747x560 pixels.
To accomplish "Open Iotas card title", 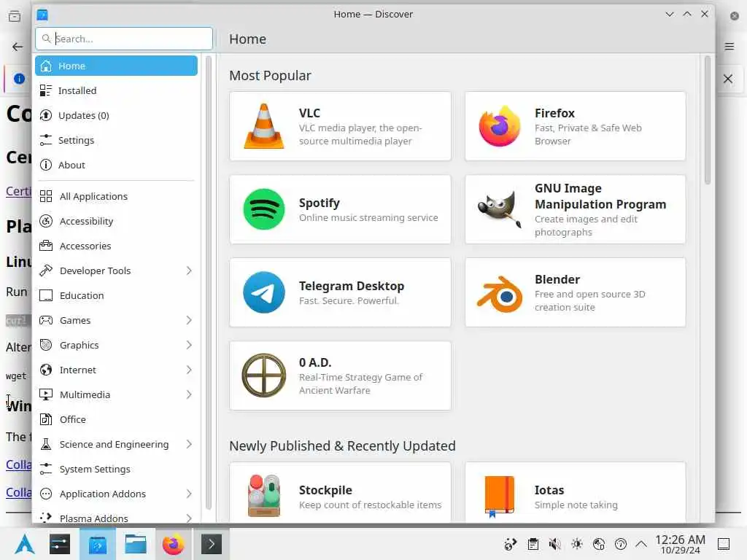I will pyautogui.click(x=549, y=490).
